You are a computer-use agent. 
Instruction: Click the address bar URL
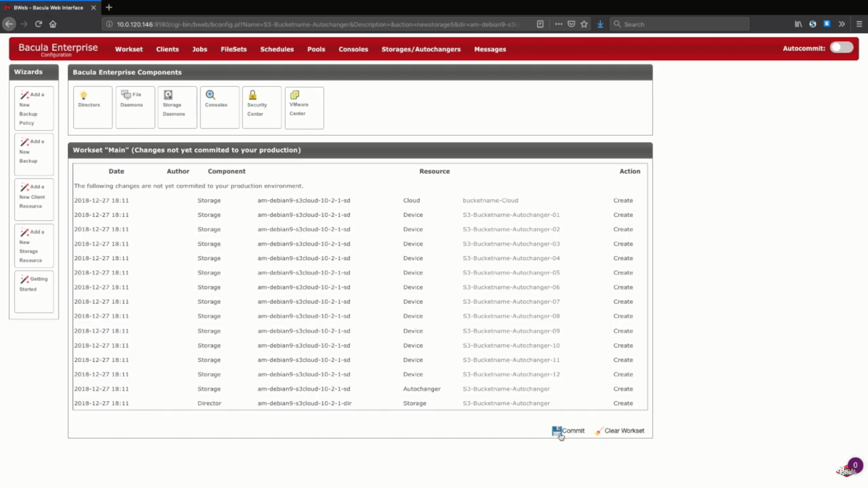click(316, 24)
